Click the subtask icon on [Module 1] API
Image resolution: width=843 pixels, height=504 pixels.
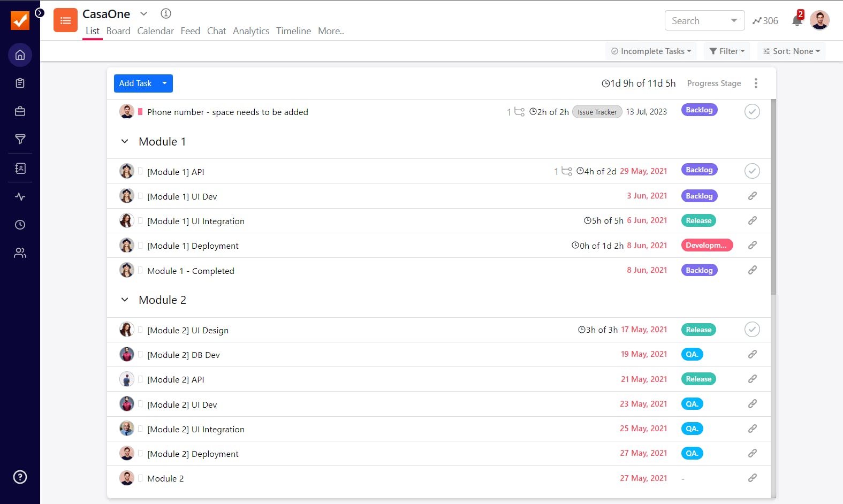tap(566, 171)
